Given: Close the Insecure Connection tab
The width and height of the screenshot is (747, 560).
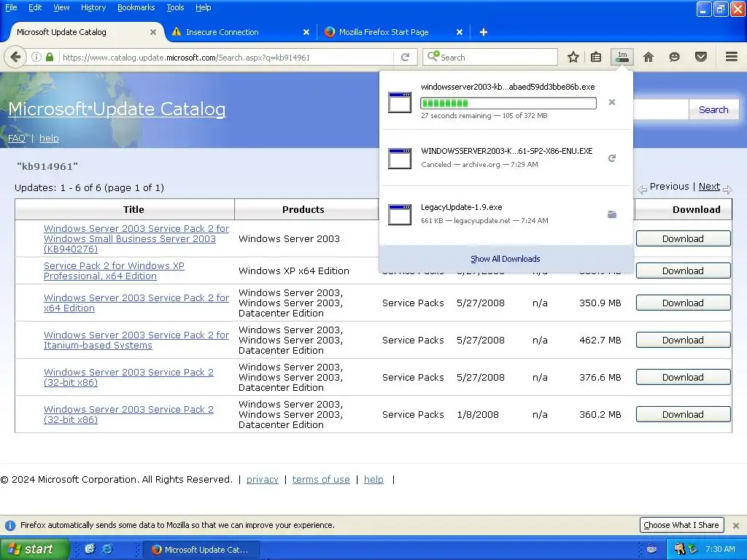Looking at the screenshot, I should coord(306,32).
